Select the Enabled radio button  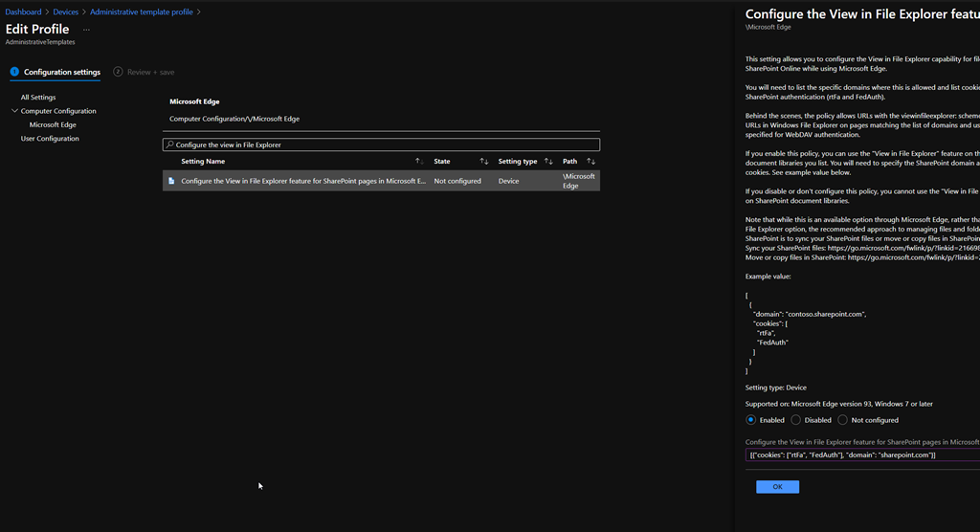coord(751,420)
